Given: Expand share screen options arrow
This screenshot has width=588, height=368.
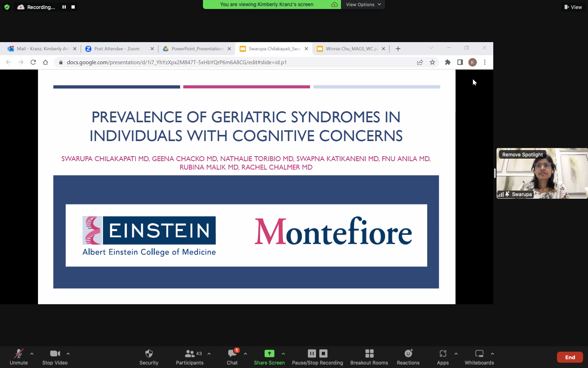Looking at the screenshot, I should [x=283, y=354].
